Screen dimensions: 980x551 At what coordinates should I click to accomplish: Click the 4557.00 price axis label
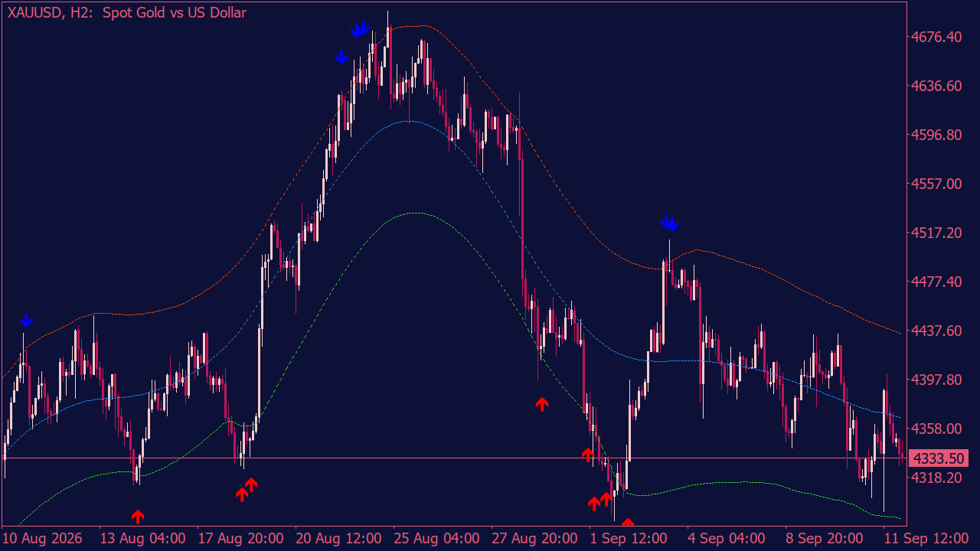coord(936,184)
